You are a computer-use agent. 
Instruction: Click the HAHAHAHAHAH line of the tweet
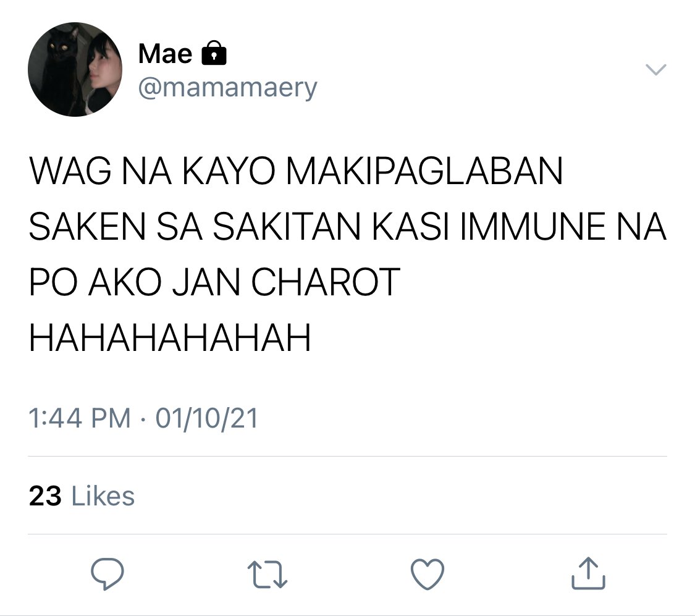[170, 338]
